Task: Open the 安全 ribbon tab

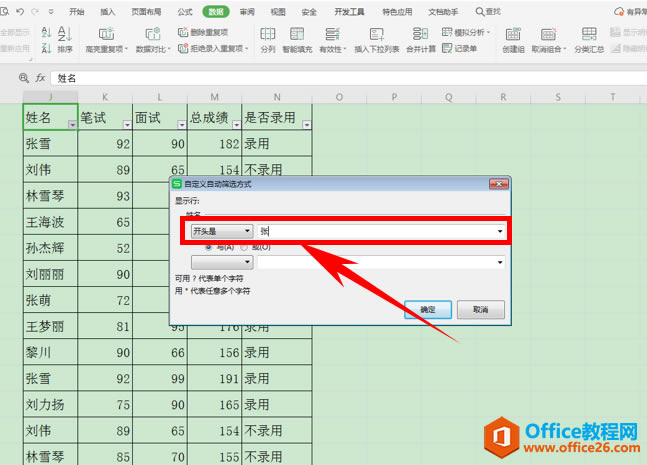Action: click(x=309, y=12)
